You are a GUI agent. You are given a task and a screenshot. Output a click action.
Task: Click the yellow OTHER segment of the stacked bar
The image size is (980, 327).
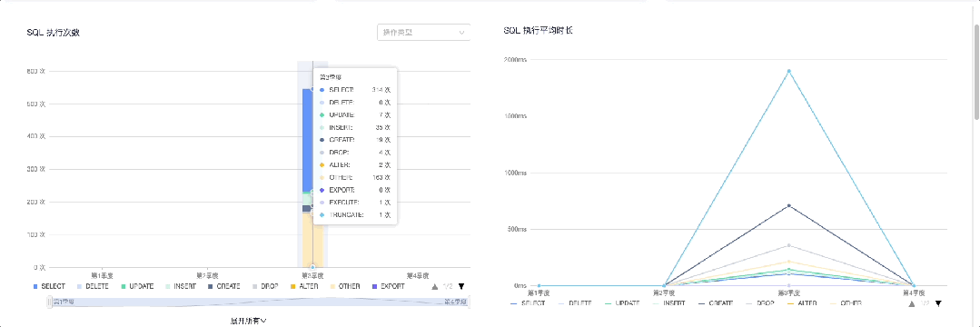click(x=308, y=240)
